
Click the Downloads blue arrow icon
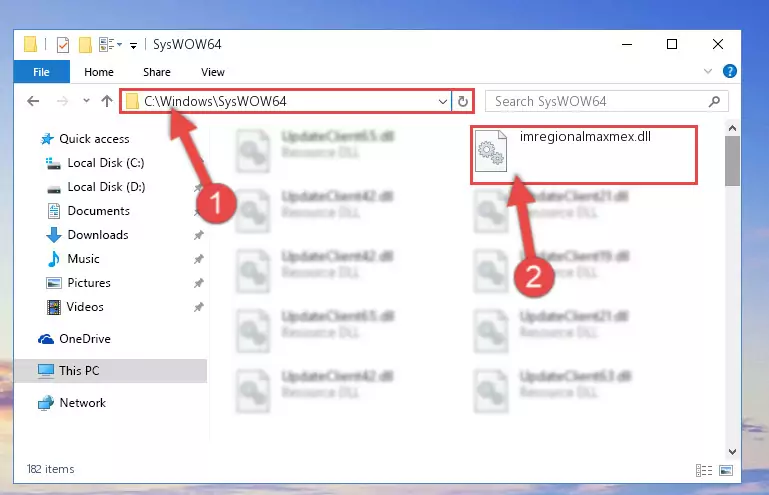click(x=53, y=235)
